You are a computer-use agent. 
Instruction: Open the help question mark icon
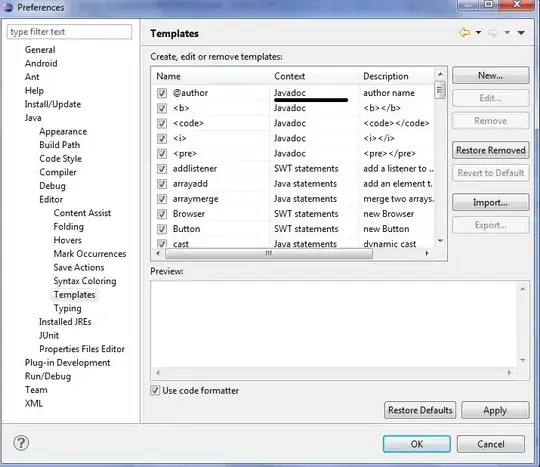pyautogui.click(x=21, y=443)
